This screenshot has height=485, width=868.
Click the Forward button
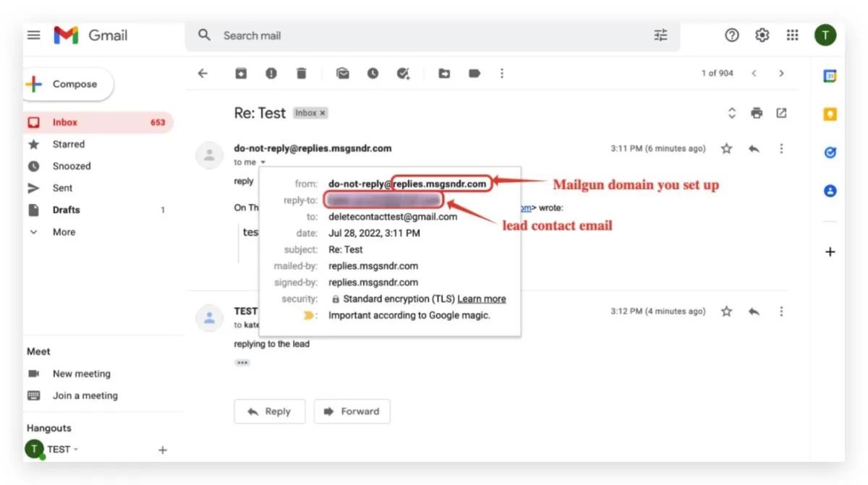tap(352, 411)
